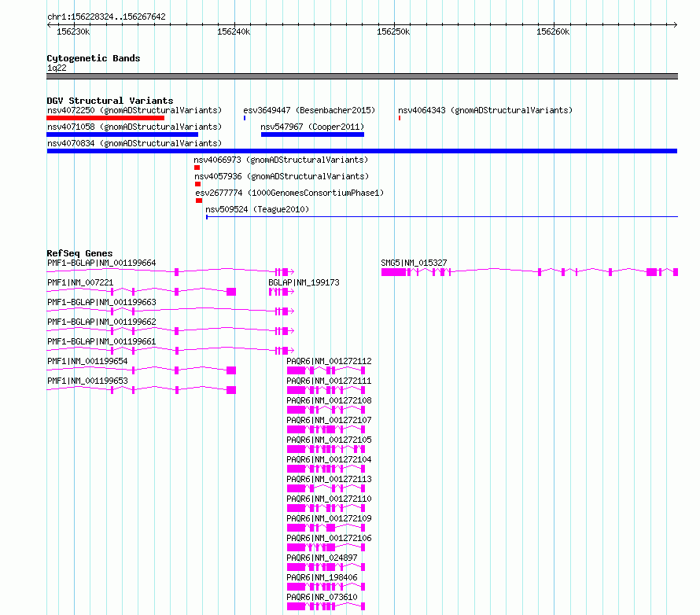The image size is (700, 615).
Task: Select the Cytogenetic Bands track title
Action: coord(94,58)
